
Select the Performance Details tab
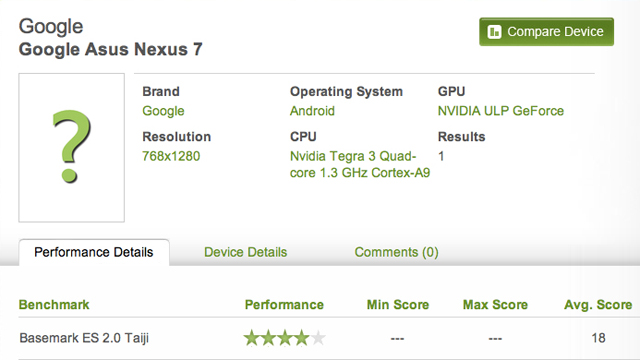point(94,252)
